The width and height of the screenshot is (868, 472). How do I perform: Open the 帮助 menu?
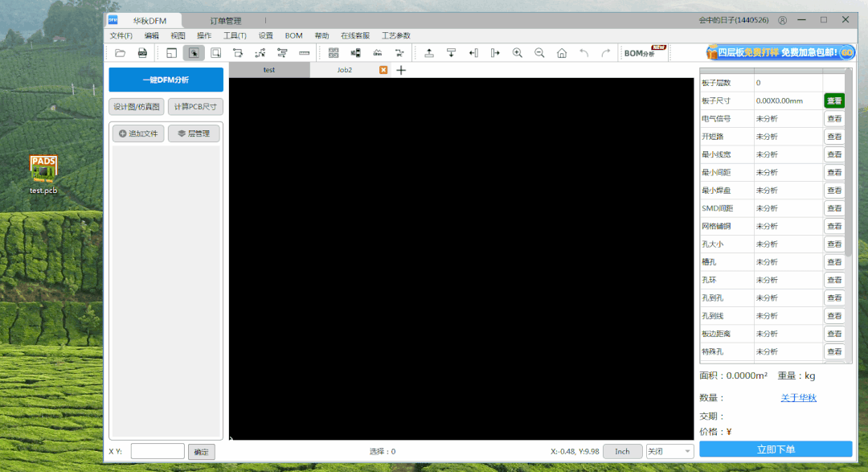tap(321, 35)
